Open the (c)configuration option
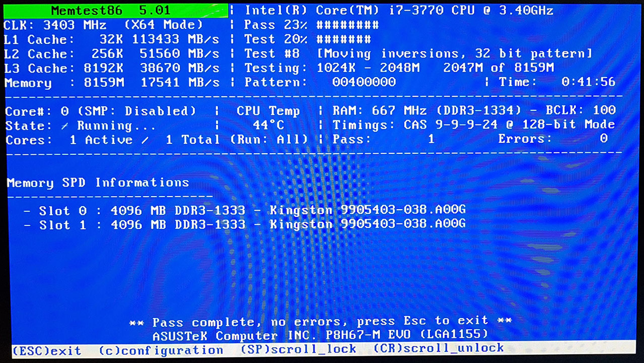The width and height of the screenshot is (644, 363). [161, 350]
